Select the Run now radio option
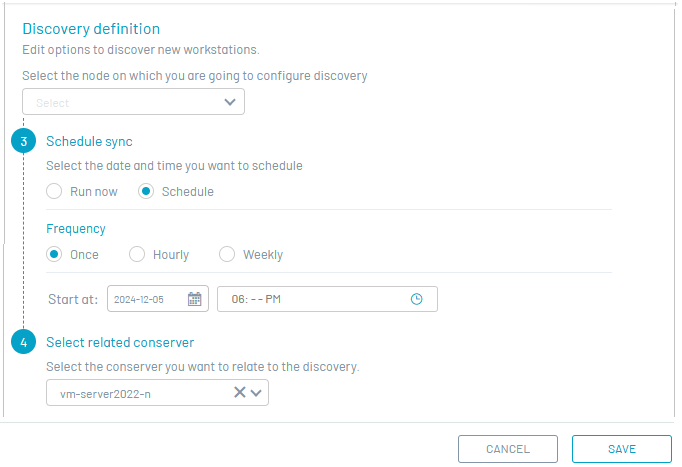 [55, 191]
